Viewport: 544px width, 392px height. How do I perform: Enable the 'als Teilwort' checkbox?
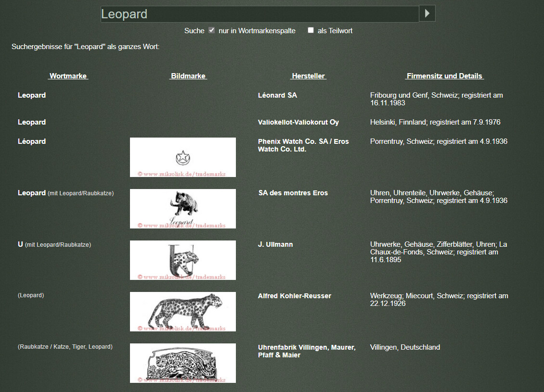tap(311, 30)
